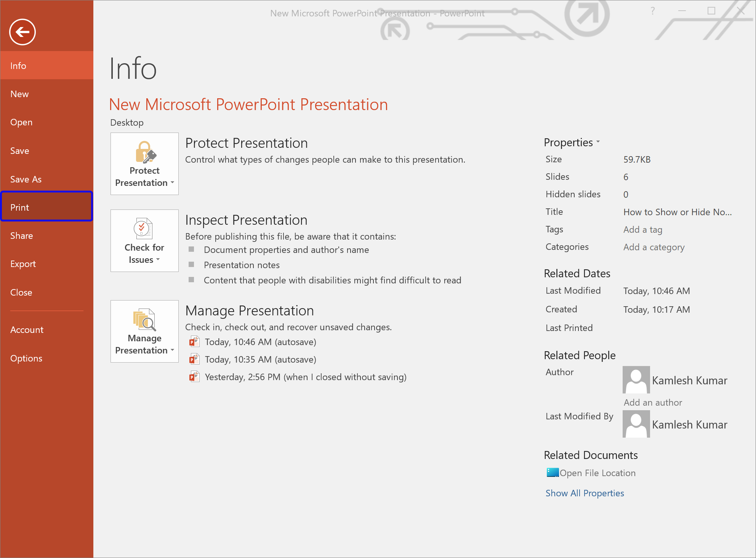This screenshot has width=756, height=558.
Task: Click the presentation name heading
Action: pos(248,104)
